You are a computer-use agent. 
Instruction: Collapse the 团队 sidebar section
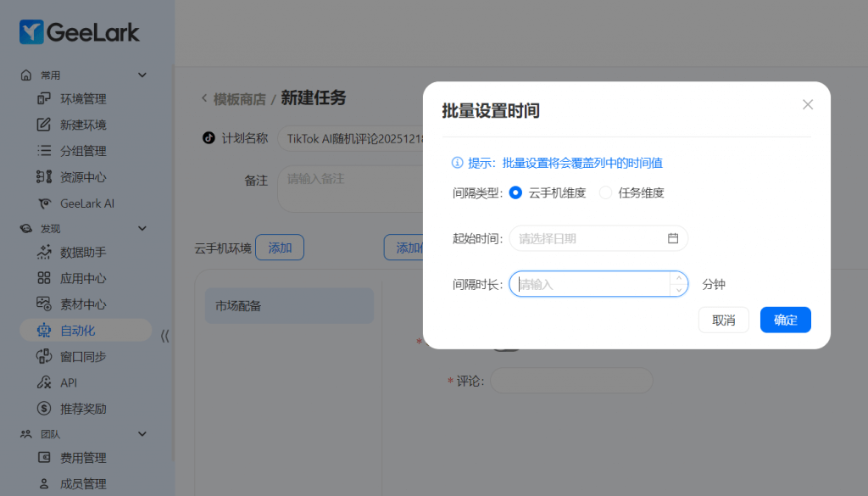(x=142, y=433)
